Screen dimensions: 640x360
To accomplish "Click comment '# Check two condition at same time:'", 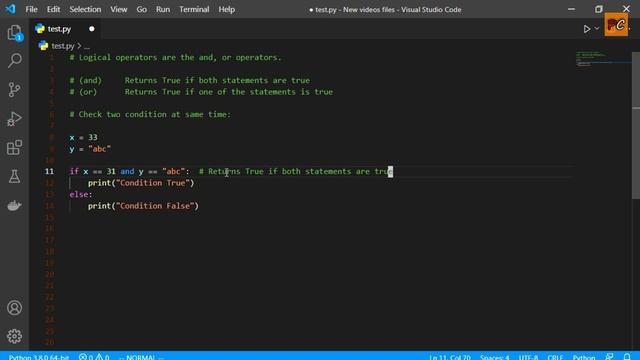I will coord(150,114).
